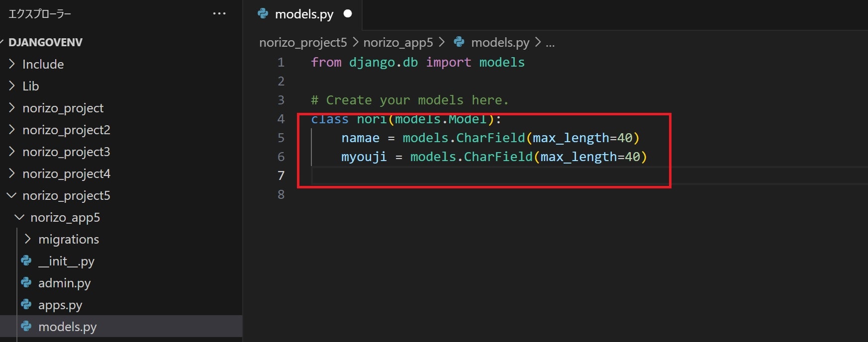Click the 'import' keyword on line 1
868x342 pixels.
(x=448, y=63)
